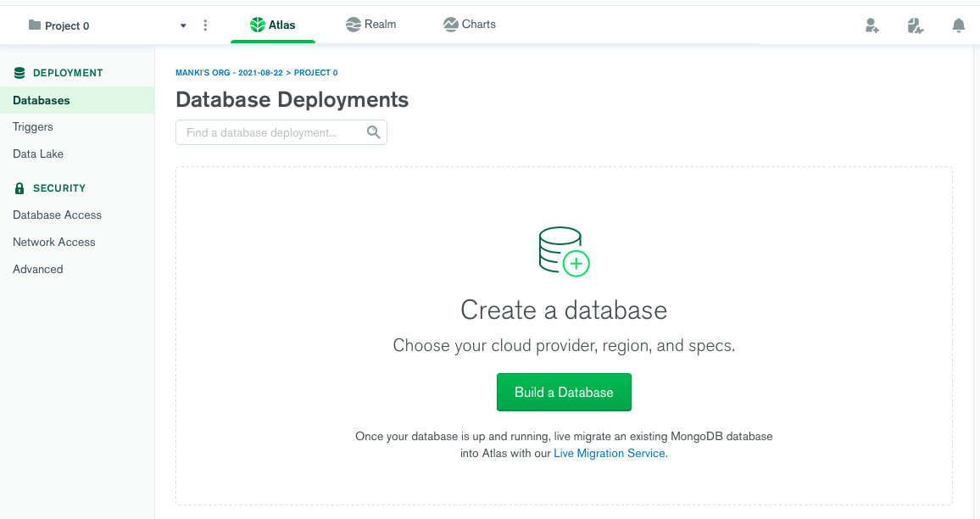980x519 pixels.
Task: Click the Build a Database button
Action: [564, 392]
